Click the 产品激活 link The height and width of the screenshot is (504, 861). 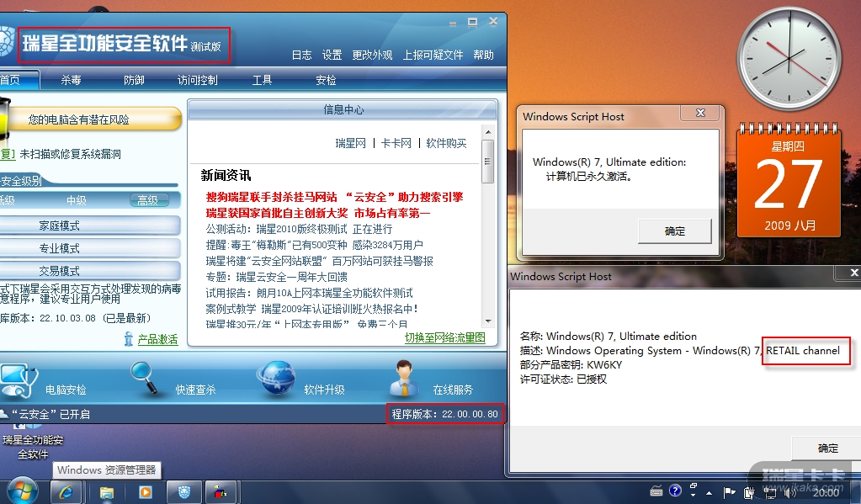(x=157, y=339)
